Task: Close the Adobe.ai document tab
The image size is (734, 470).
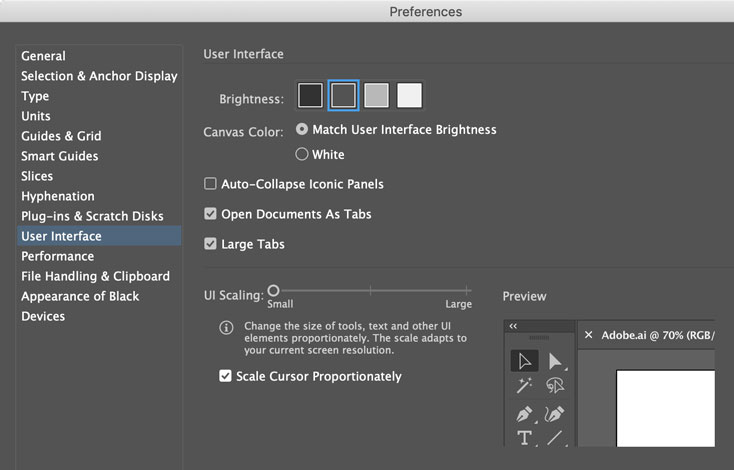Action: pos(588,335)
